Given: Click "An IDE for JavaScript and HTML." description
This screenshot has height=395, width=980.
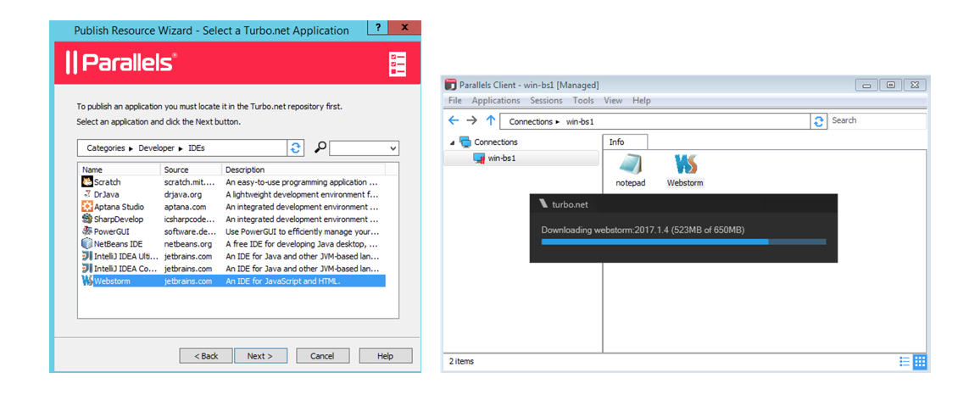Looking at the screenshot, I should 283,281.
